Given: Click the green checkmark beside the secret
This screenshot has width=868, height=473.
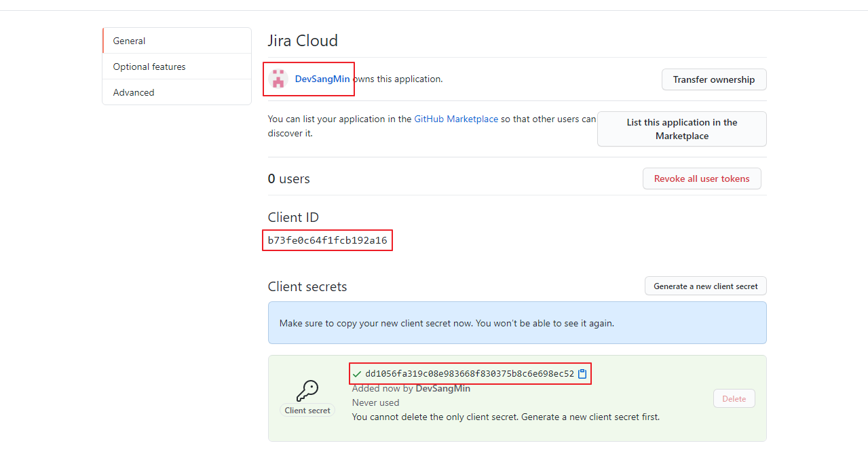Looking at the screenshot, I should coord(357,374).
